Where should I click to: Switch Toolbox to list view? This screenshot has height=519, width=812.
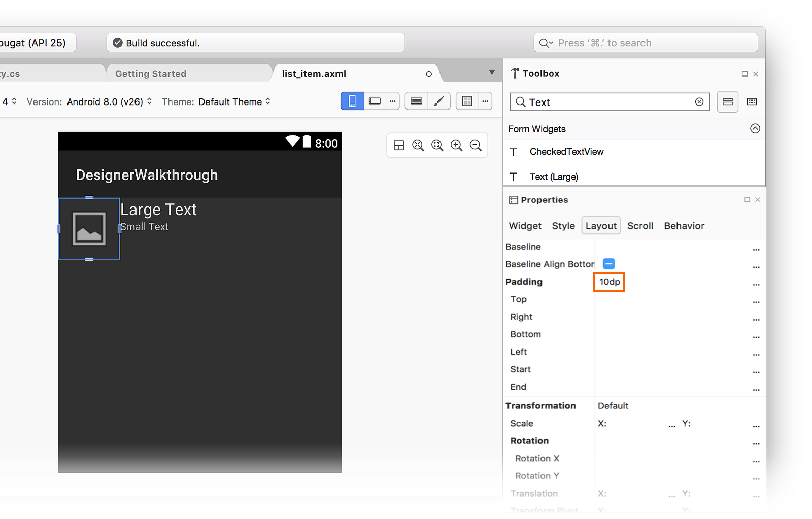[x=727, y=102]
